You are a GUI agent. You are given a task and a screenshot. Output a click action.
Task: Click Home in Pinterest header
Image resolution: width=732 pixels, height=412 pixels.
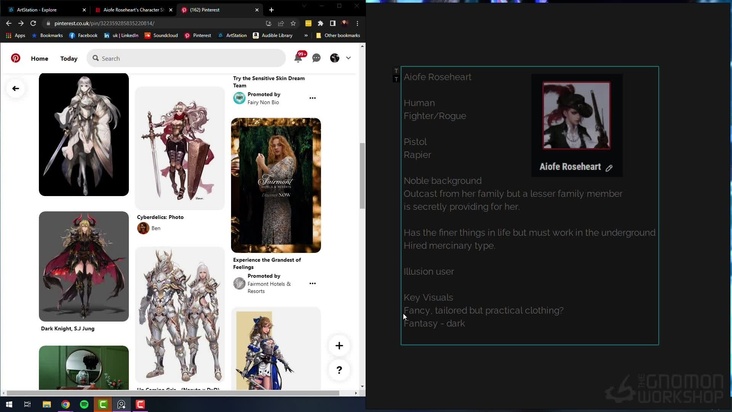(39, 58)
